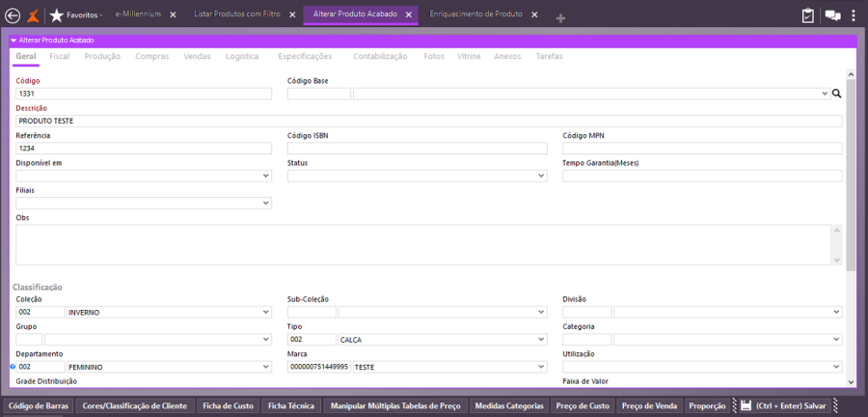
Task: Close the Listar Produtos com Filtro tab
Action: (292, 14)
